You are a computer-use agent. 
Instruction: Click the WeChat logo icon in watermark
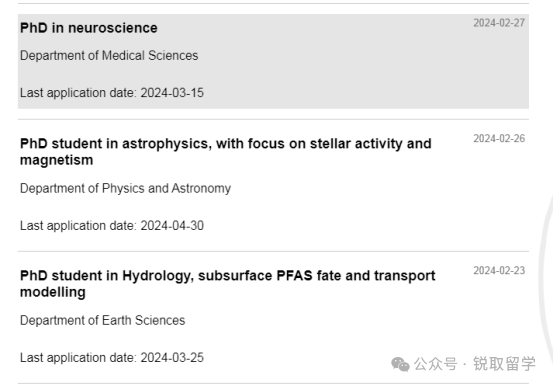coord(400,364)
